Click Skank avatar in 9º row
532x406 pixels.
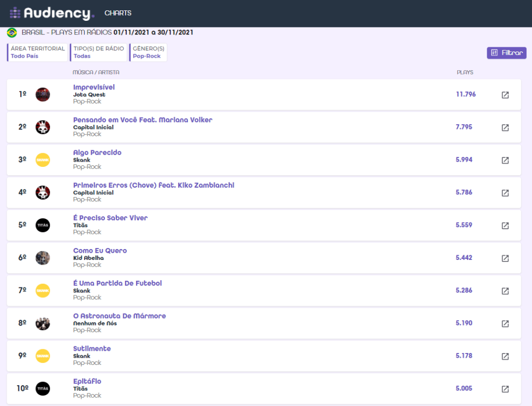coord(43,356)
